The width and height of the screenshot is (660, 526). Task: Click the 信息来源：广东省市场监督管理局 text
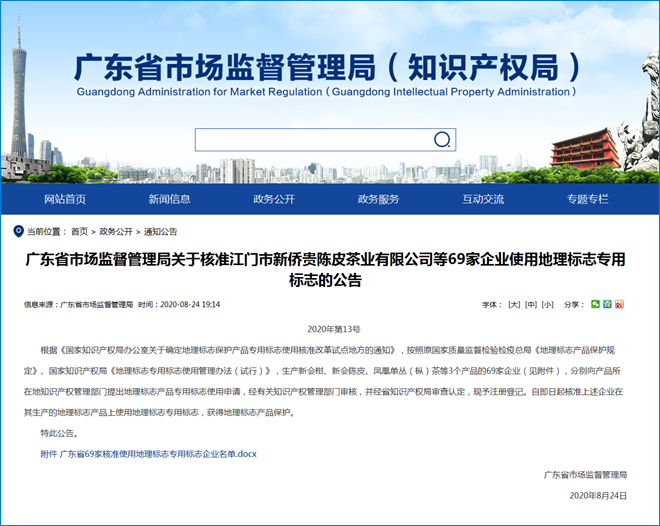point(78,304)
